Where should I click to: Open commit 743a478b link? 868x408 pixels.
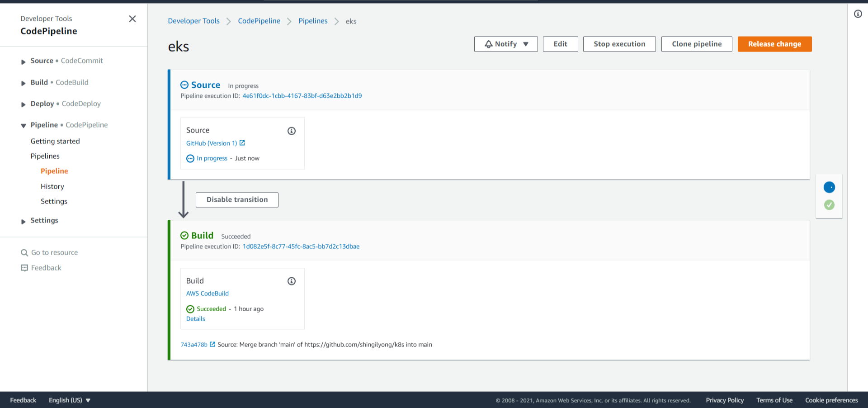[194, 345]
